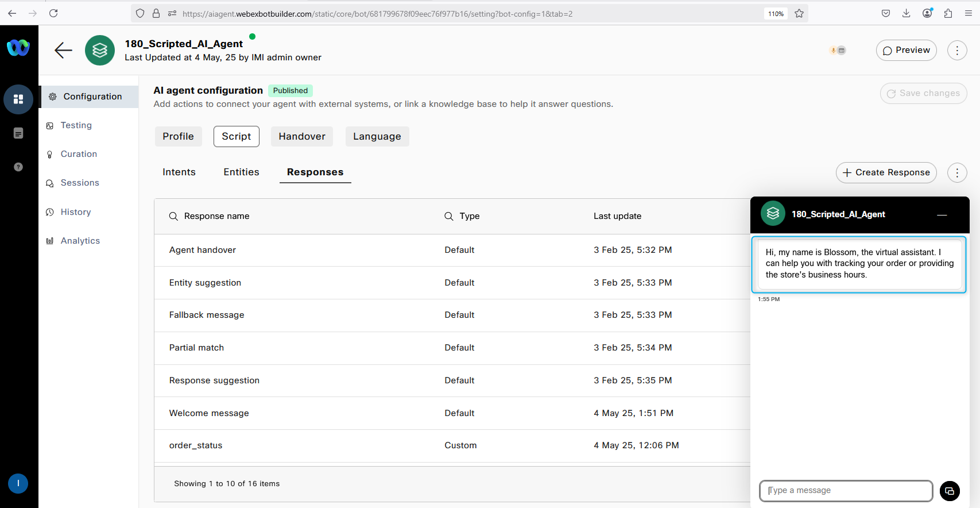Click the microphone voice channel icon
Image resolution: width=980 pixels, height=508 pixels.
[833, 51]
